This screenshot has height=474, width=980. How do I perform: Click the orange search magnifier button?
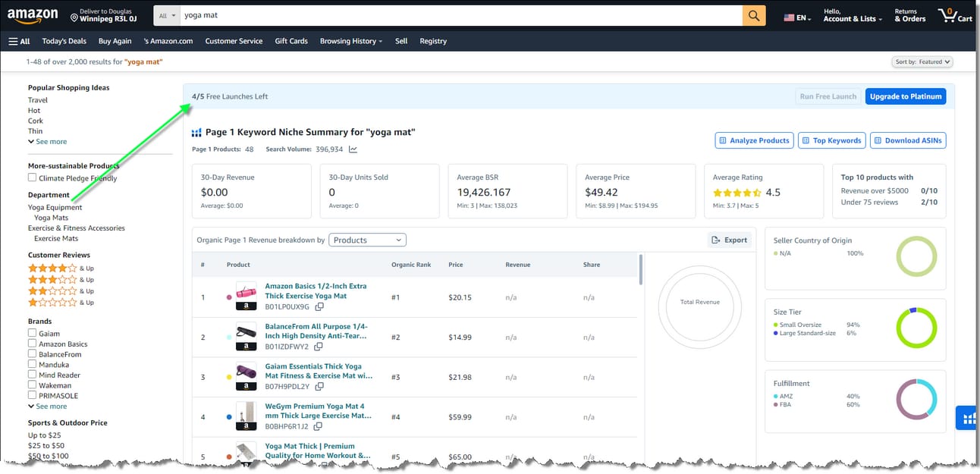pos(753,16)
